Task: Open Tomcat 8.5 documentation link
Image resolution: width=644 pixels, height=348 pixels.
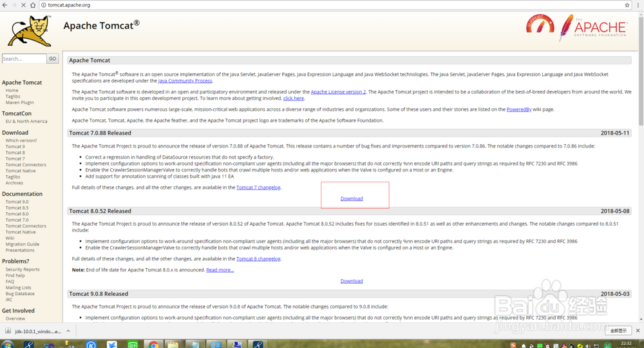Action: pyautogui.click(x=17, y=208)
